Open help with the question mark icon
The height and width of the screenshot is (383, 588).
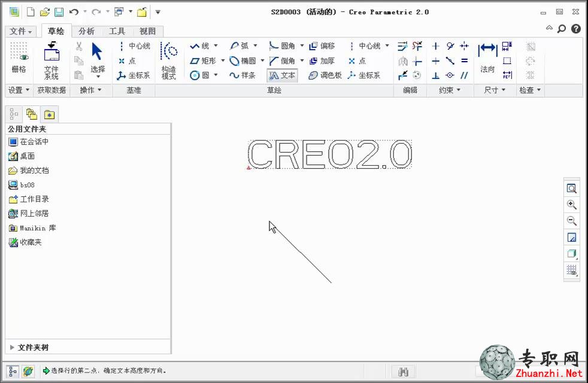(x=576, y=29)
